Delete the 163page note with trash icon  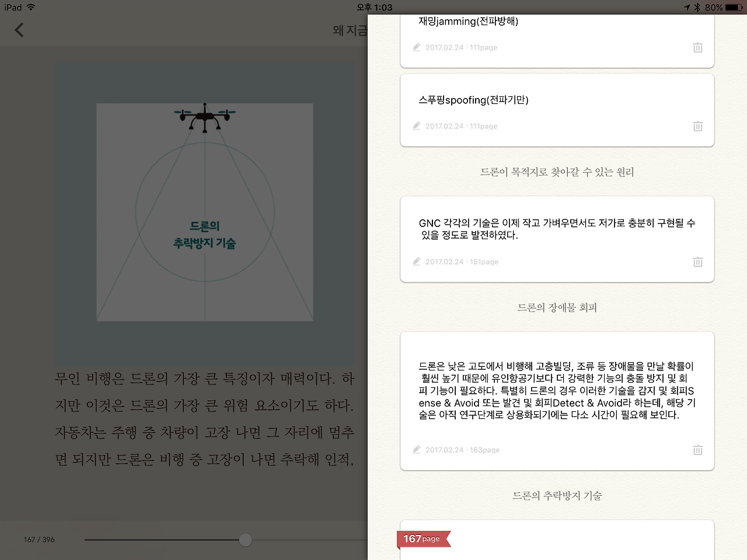(x=697, y=450)
